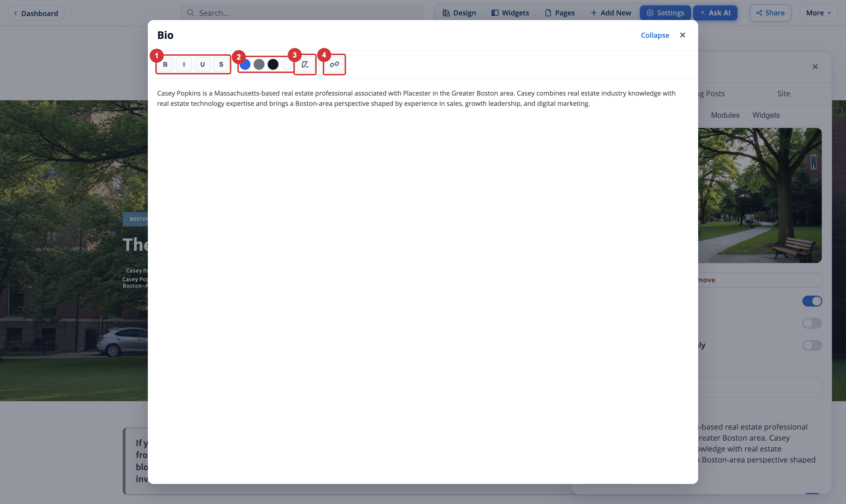Click the Pages document icon
Image resolution: width=846 pixels, height=504 pixels.
pos(548,13)
